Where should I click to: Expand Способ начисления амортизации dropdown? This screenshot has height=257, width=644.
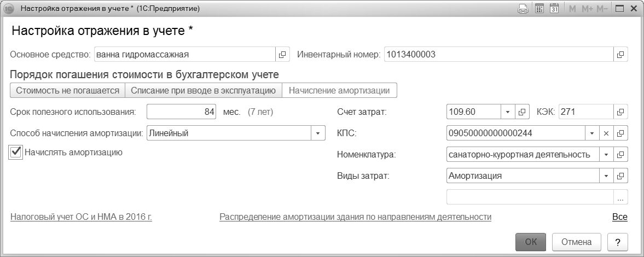pyautogui.click(x=318, y=133)
